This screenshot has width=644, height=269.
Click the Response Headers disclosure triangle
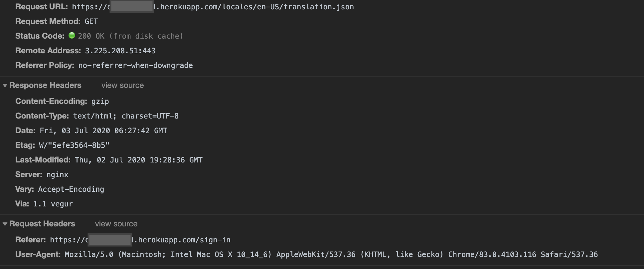pyautogui.click(x=5, y=85)
